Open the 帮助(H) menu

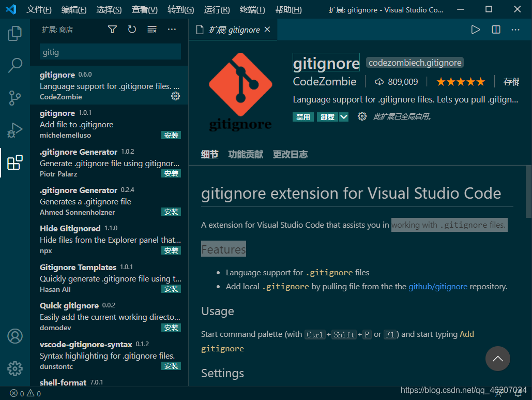[288, 9]
